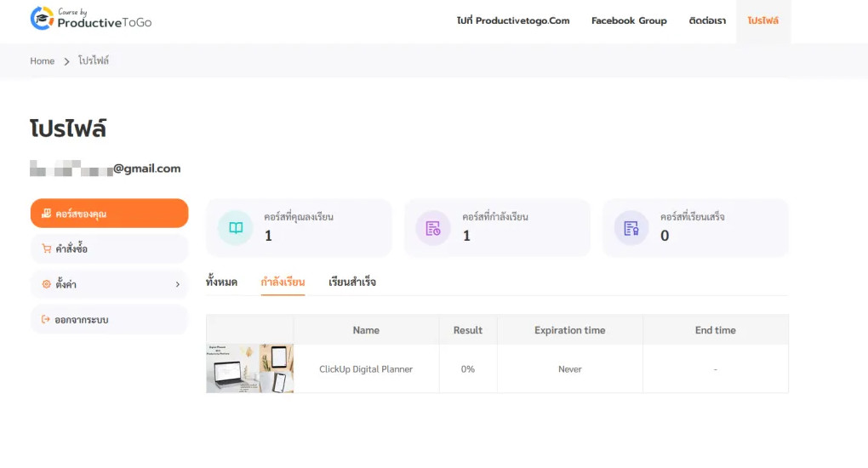Click the logout arrow icon beside ออกจากระบบ
The width and height of the screenshot is (868, 468).
[46, 320]
